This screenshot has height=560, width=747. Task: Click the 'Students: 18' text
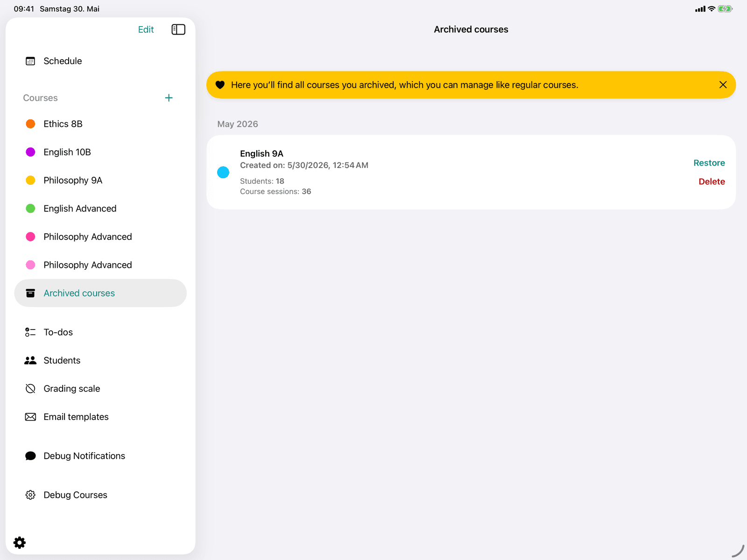(x=262, y=181)
